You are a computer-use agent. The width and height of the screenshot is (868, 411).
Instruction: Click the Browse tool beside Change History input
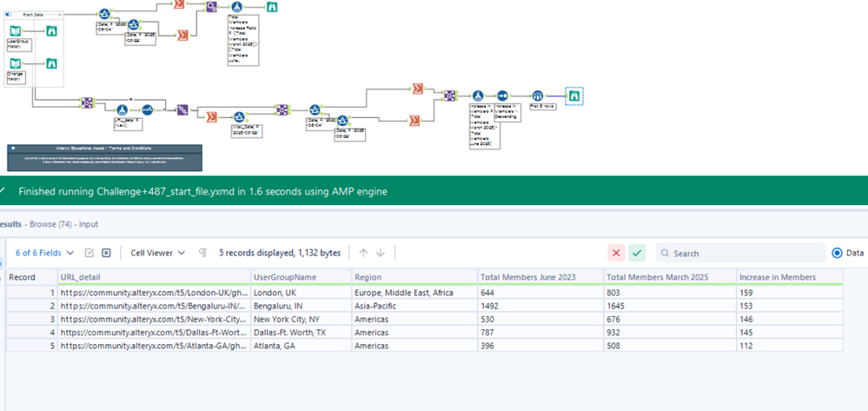coord(51,63)
